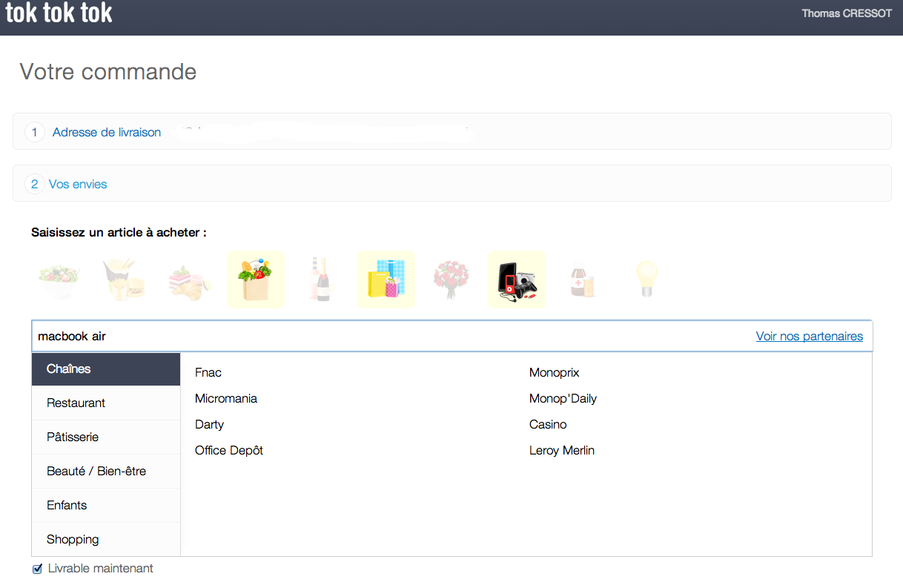Uncheck the Livrable maintenant checkbox

tap(38, 569)
